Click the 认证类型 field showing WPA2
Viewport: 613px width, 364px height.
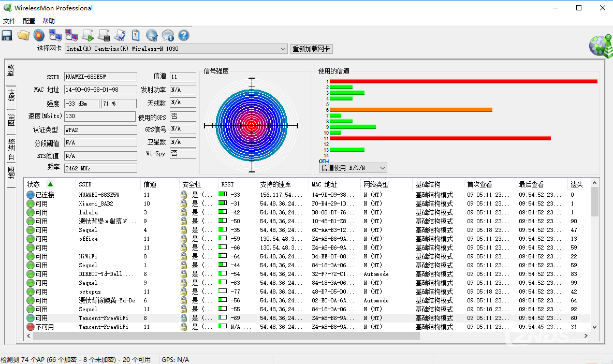100,130
